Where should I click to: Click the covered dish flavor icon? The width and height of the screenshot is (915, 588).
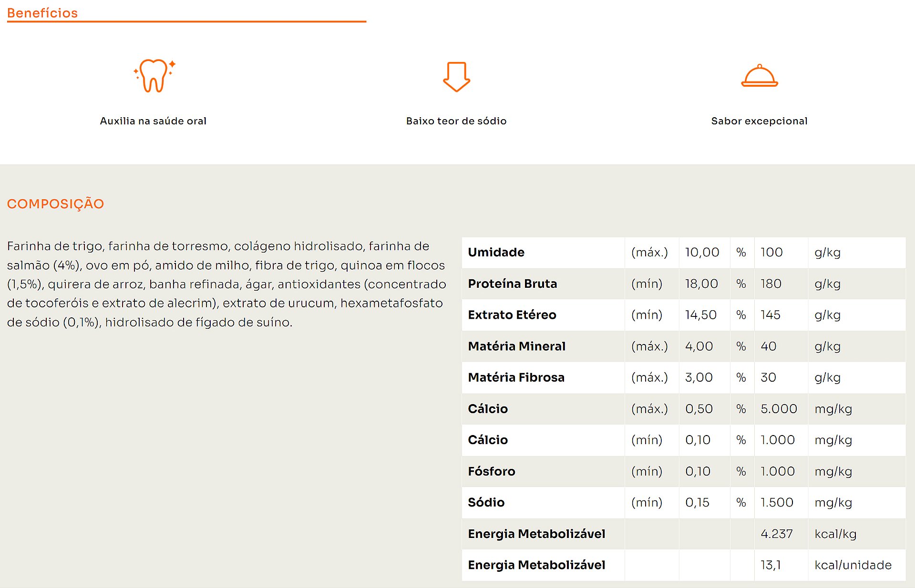759,76
